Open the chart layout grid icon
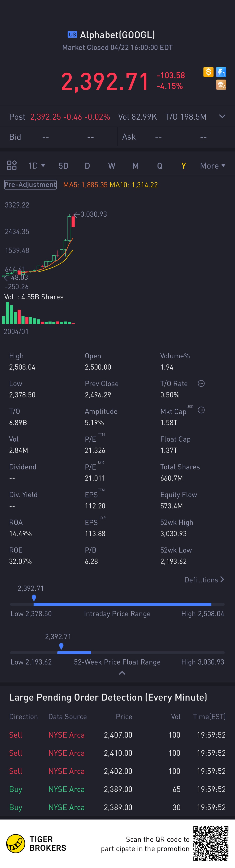235x868 pixels. point(12,165)
